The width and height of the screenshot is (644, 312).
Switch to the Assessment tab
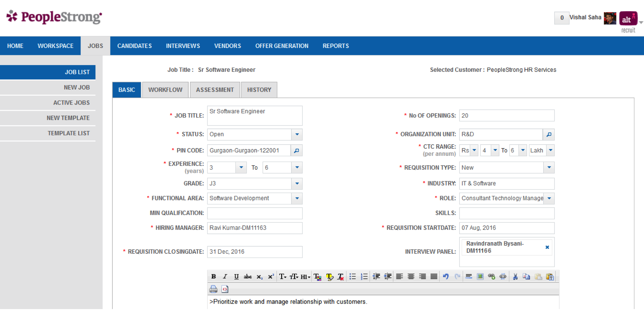pyautogui.click(x=215, y=90)
